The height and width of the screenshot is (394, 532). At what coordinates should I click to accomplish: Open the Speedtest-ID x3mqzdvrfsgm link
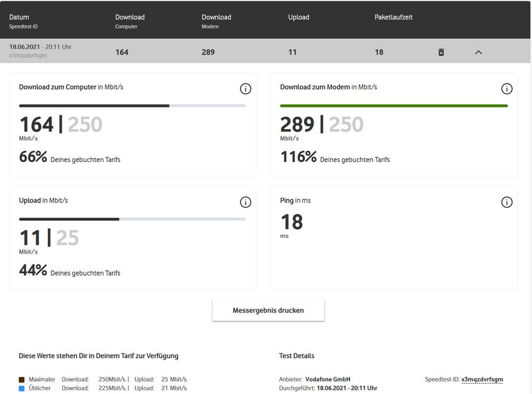coord(482,380)
